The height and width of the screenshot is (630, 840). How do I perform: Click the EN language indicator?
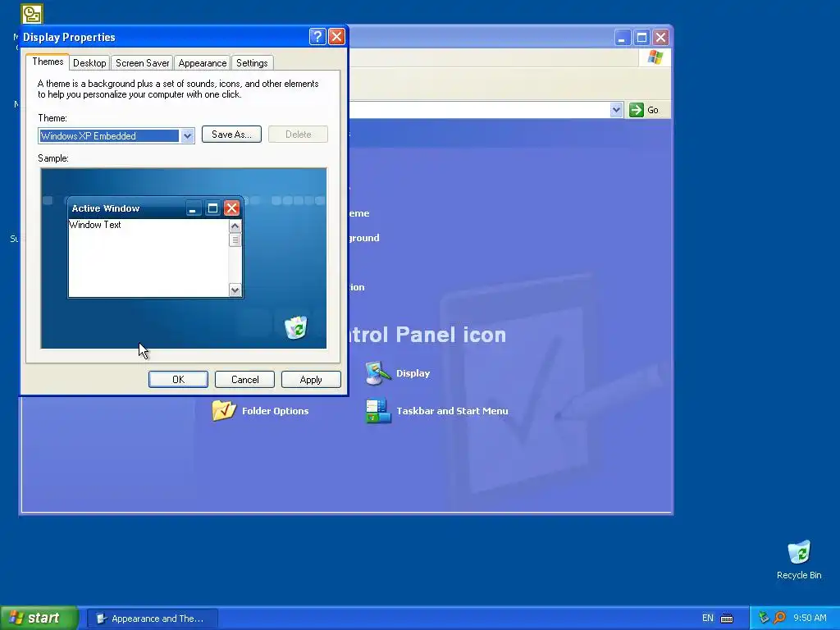(708, 619)
